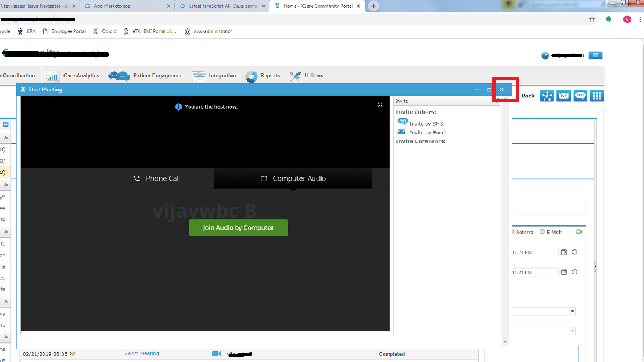Open the lower dropdown below the time fields

pos(572,331)
